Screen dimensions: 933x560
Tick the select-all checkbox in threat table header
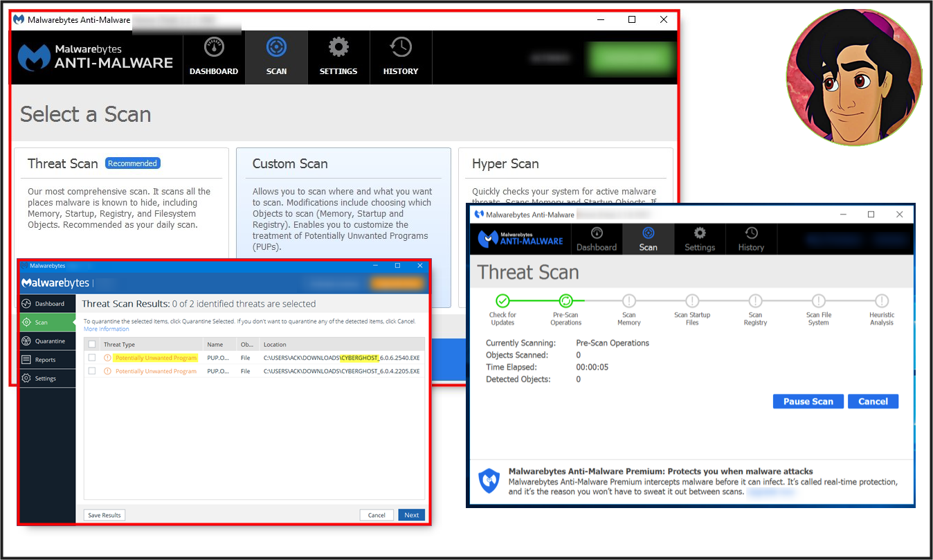coord(92,344)
